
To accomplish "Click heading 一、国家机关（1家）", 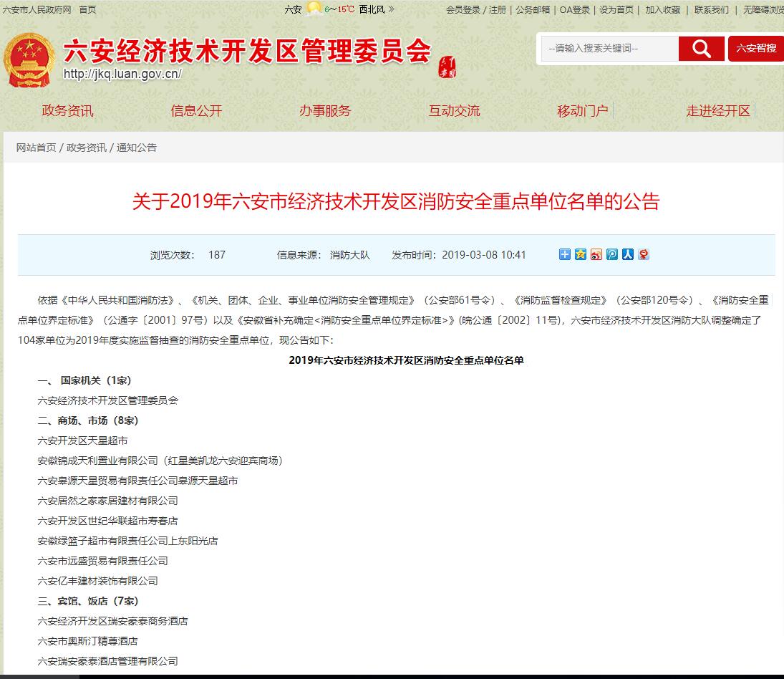I will tap(84, 380).
